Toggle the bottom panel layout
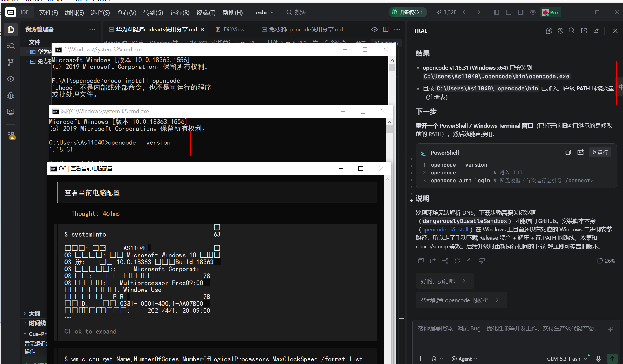Screen dimensions: 623x364 tap(509, 12)
